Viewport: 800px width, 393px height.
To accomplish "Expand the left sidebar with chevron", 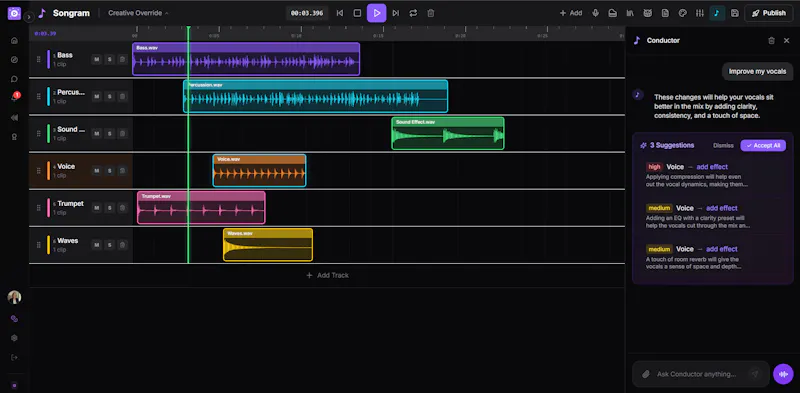I will 29,17.
